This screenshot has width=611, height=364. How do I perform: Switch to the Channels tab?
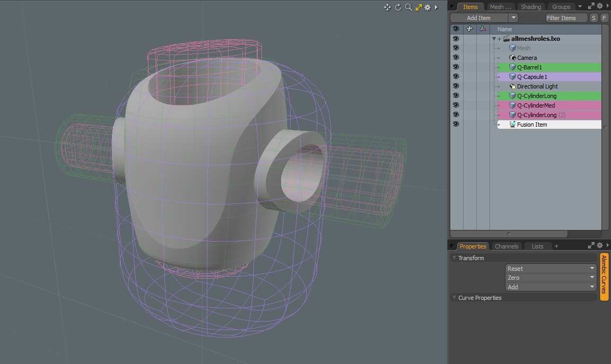click(x=506, y=246)
